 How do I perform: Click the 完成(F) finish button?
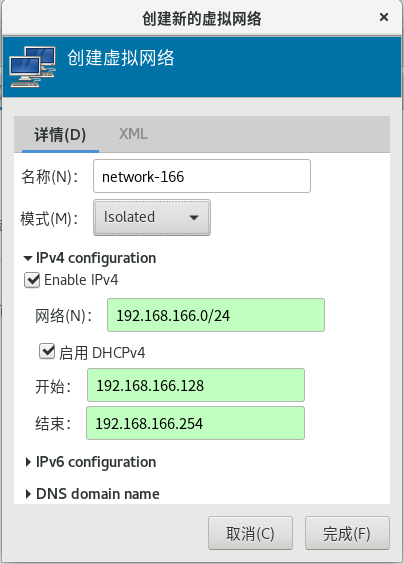(347, 533)
